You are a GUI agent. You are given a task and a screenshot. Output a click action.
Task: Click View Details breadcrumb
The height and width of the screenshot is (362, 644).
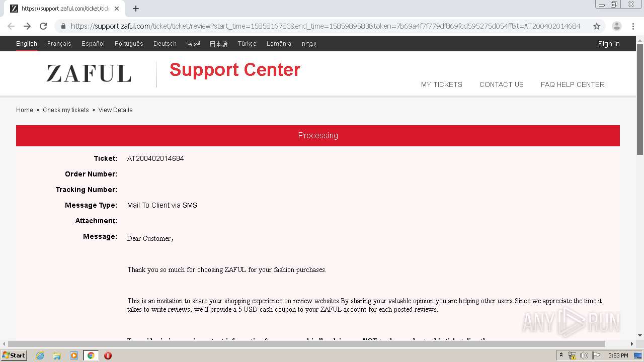point(116,110)
